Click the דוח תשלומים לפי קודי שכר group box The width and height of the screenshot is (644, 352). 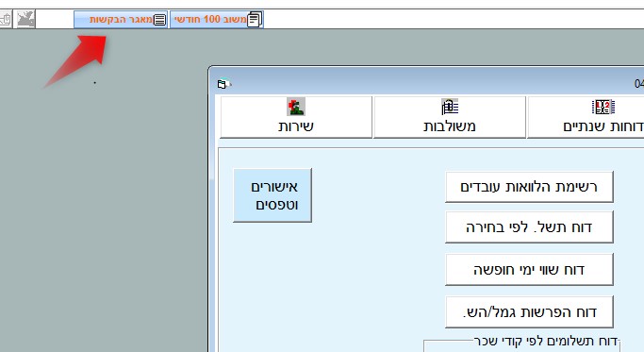521,344
